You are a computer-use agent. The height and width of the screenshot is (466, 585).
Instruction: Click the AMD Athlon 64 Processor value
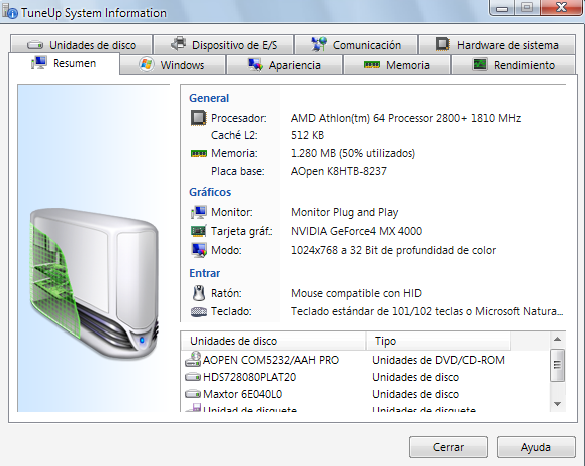pyautogui.click(x=406, y=118)
